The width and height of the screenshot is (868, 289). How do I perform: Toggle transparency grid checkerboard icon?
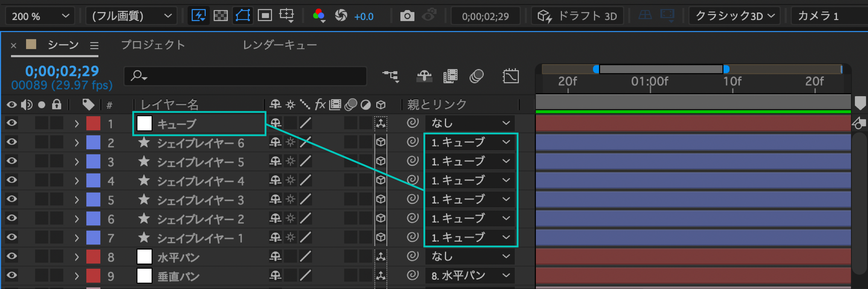tap(221, 16)
